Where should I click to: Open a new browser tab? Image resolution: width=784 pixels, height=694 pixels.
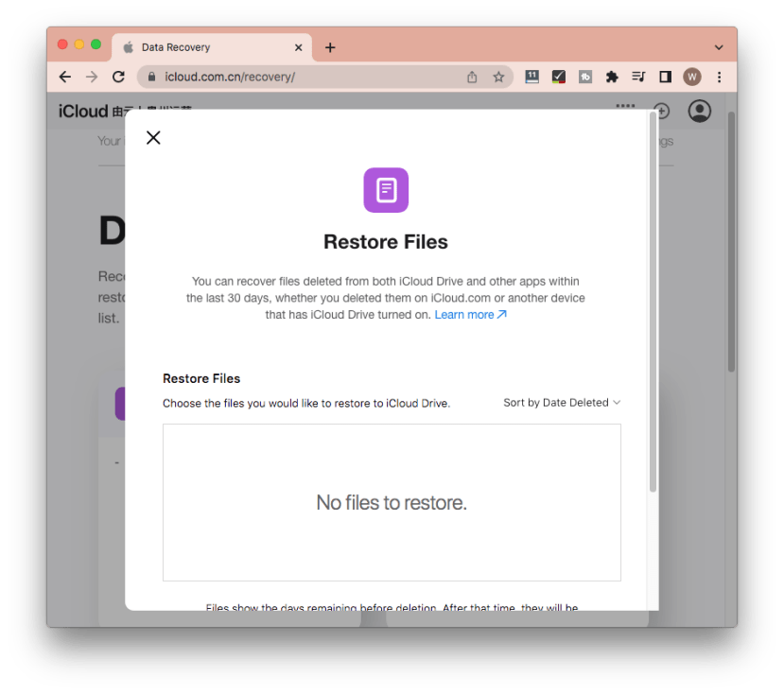coord(329,46)
